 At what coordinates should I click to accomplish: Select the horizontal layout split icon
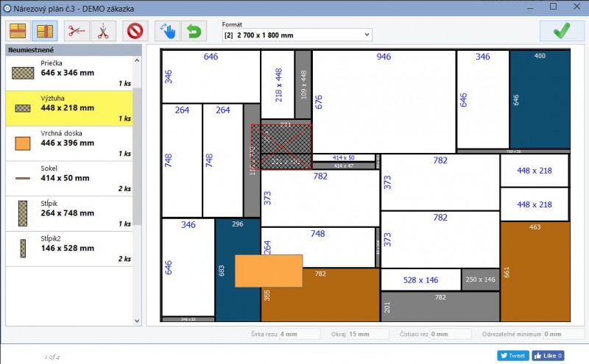18,31
